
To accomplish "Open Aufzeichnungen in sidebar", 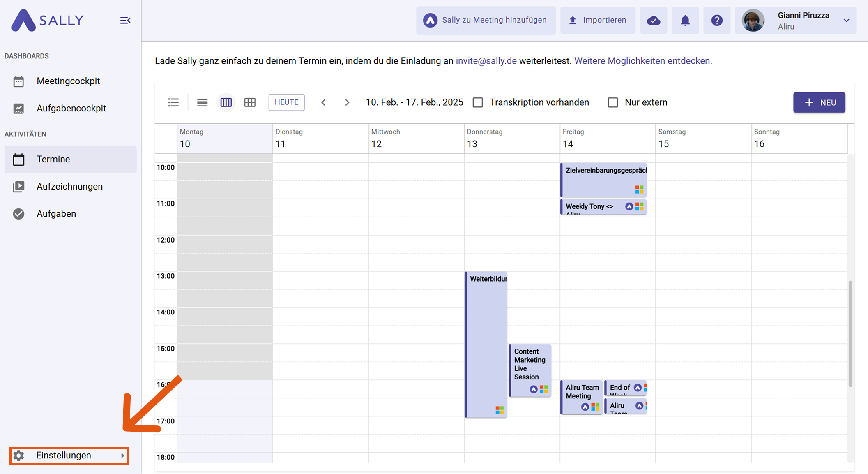I will [69, 186].
